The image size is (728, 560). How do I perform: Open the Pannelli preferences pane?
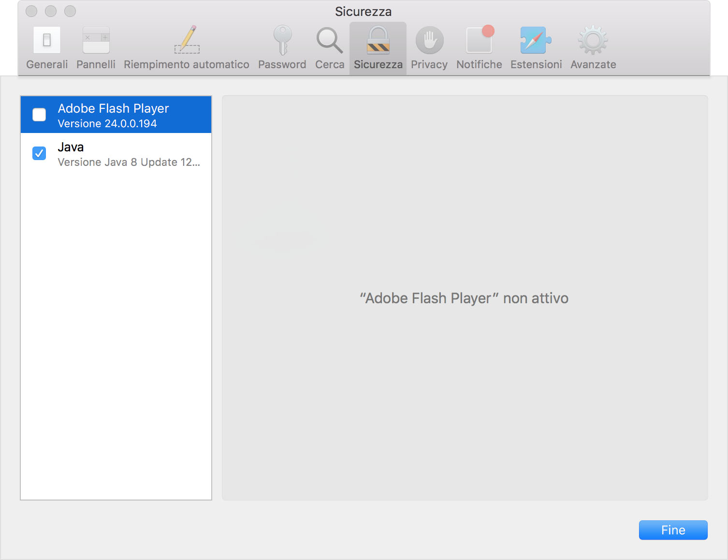coord(96,48)
